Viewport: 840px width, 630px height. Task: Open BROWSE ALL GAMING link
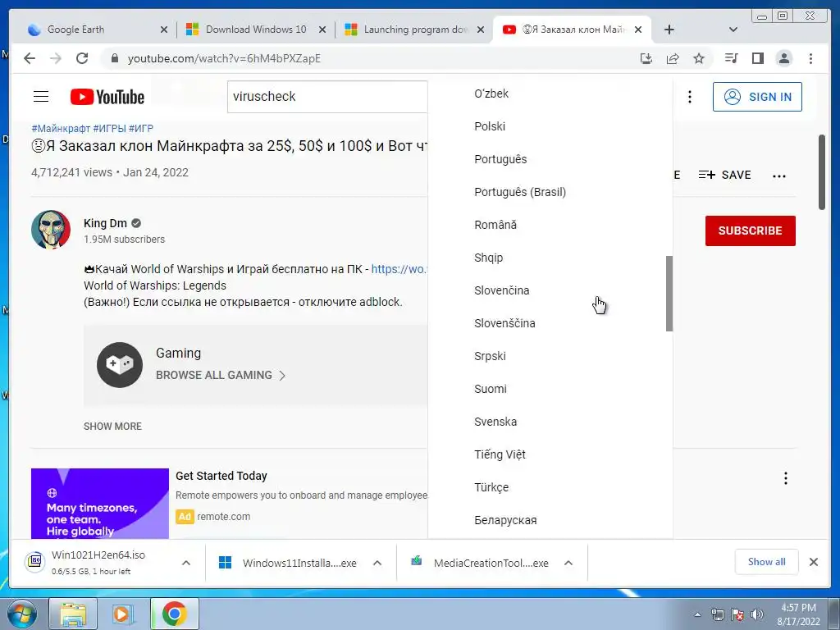[221, 375]
